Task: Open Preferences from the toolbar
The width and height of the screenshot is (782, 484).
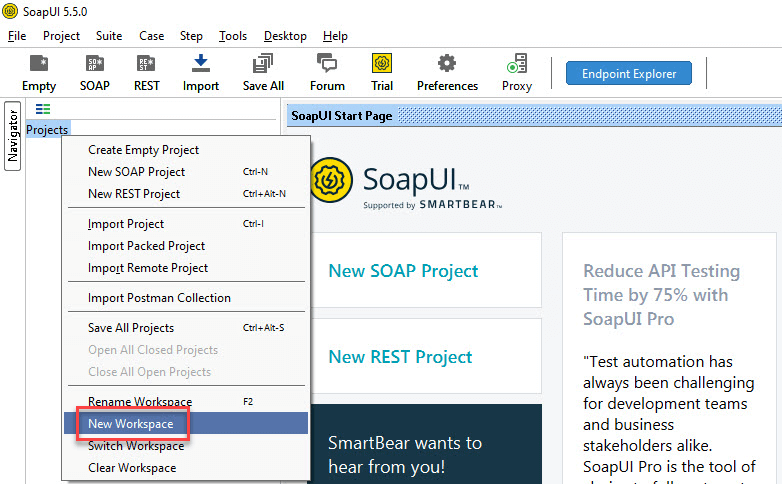Action: (447, 65)
